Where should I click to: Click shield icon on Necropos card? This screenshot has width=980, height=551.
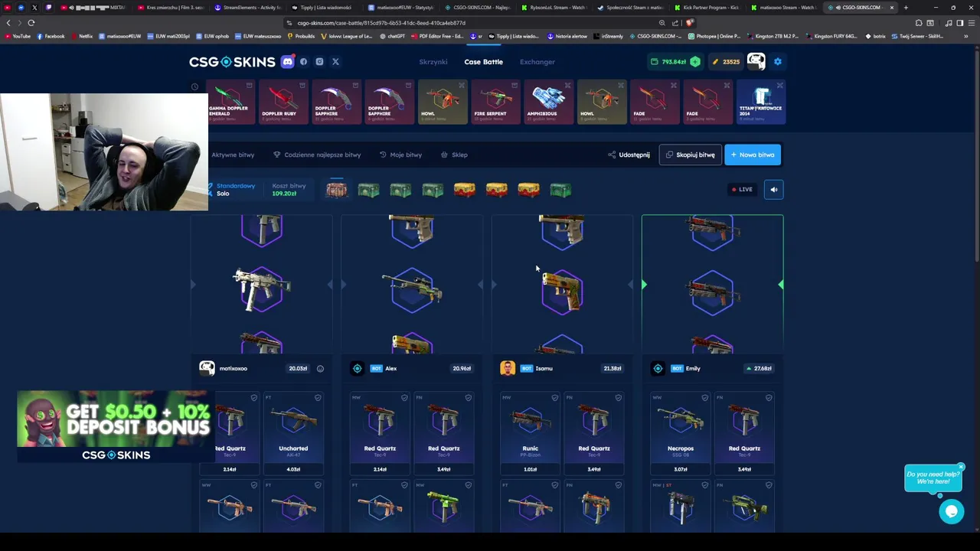pos(704,398)
